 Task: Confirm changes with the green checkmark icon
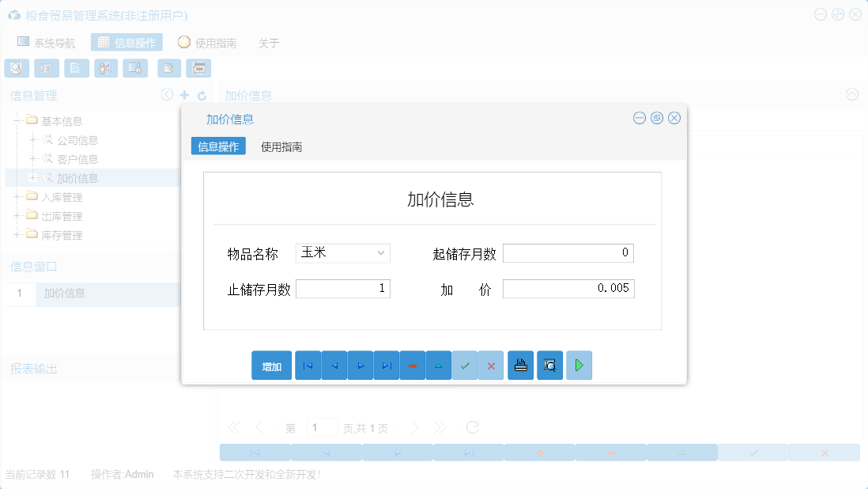point(465,365)
